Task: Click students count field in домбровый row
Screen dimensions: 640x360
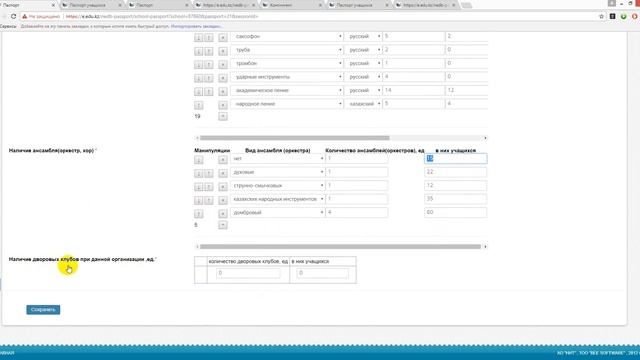Action: coord(456,212)
